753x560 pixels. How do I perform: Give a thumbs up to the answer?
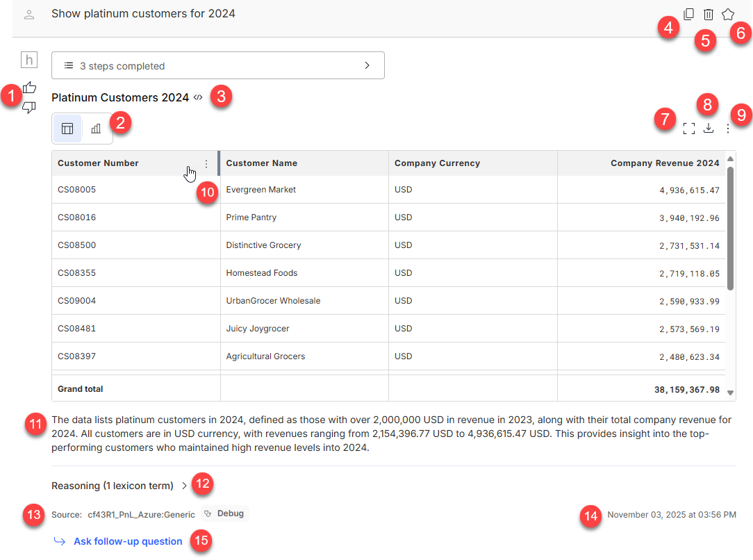(28, 87)
